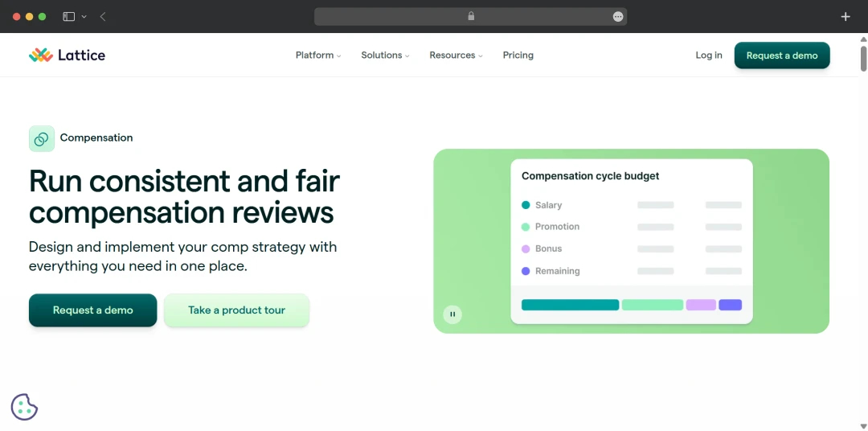
Task: Select the purple Remaining budget bar
Action: click(730, 305)
